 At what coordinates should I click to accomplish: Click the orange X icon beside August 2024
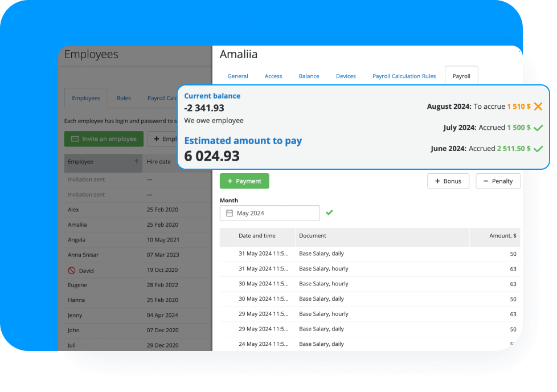[538, 107]
